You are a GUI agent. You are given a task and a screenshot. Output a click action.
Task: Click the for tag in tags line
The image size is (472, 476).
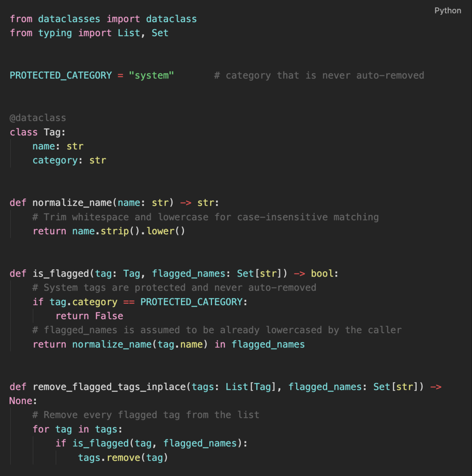(78, 429)
